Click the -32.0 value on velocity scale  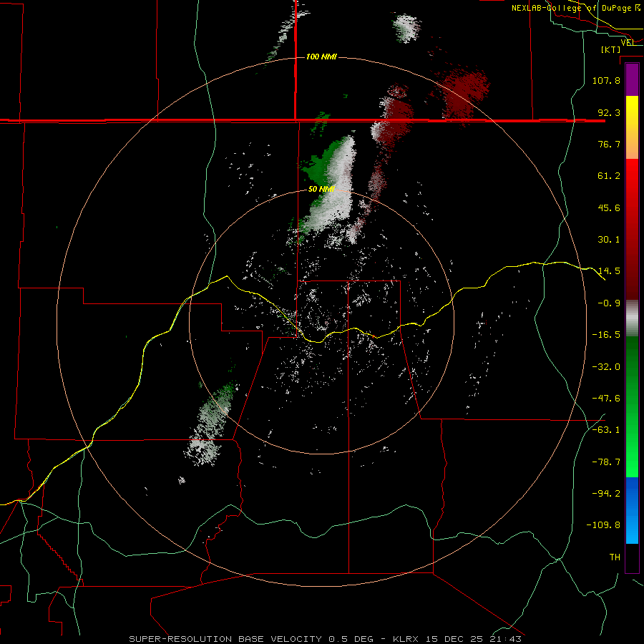606,367
